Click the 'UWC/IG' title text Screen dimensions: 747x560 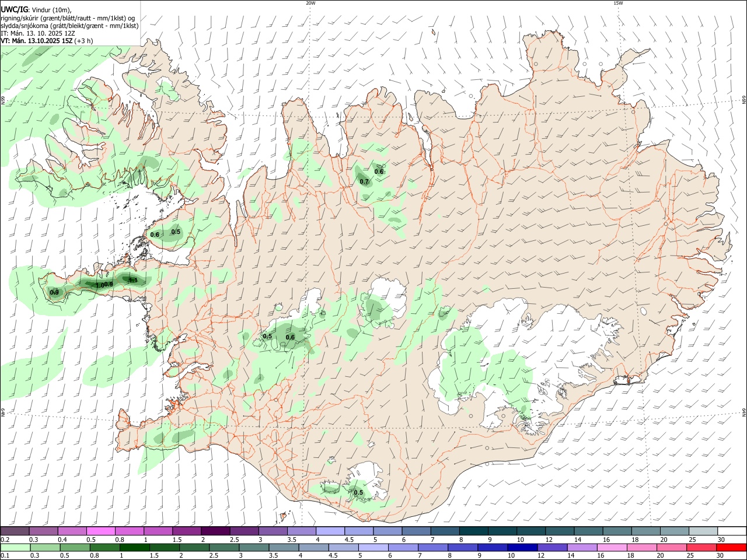14,10
